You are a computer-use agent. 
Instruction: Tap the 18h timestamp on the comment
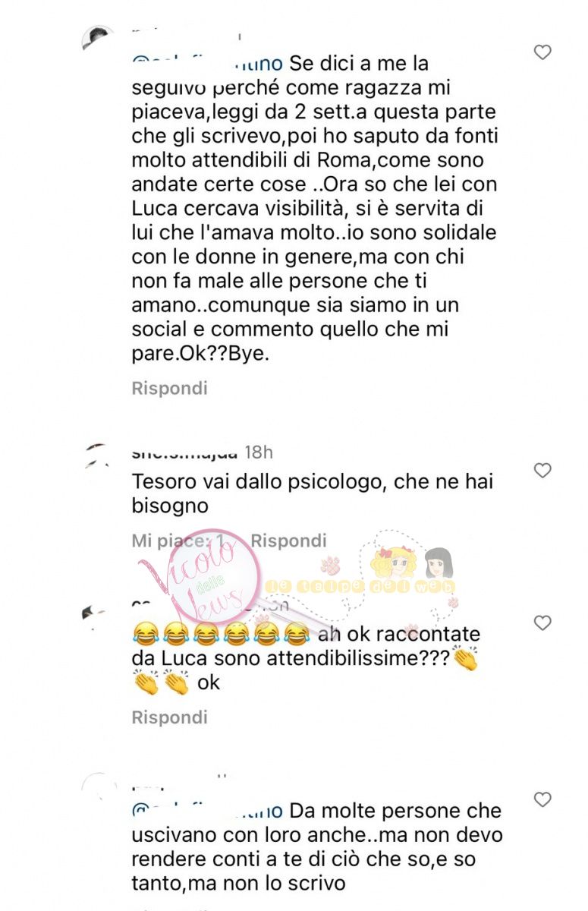point(258,452)
